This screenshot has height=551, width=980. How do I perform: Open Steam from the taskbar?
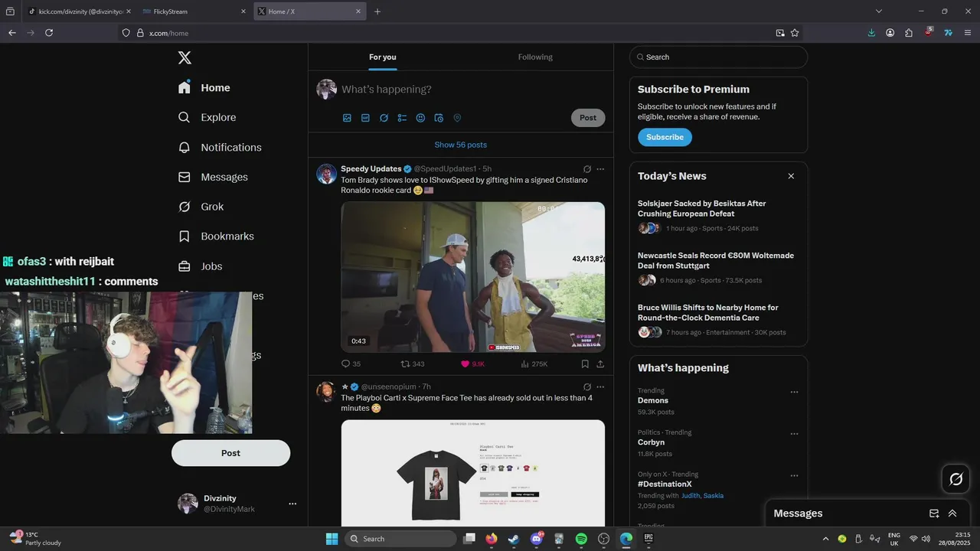[514, 539]
